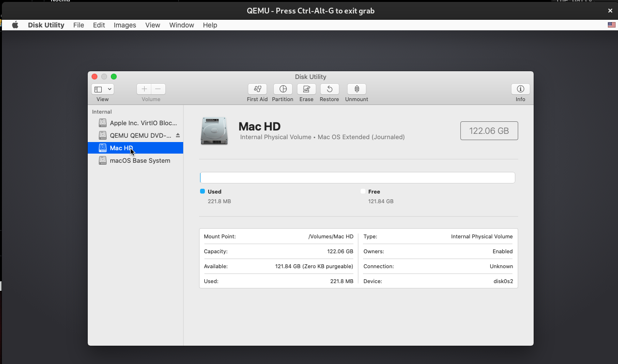Select the Restore toolbar button

pyautogui.click(x=330, y=89)
